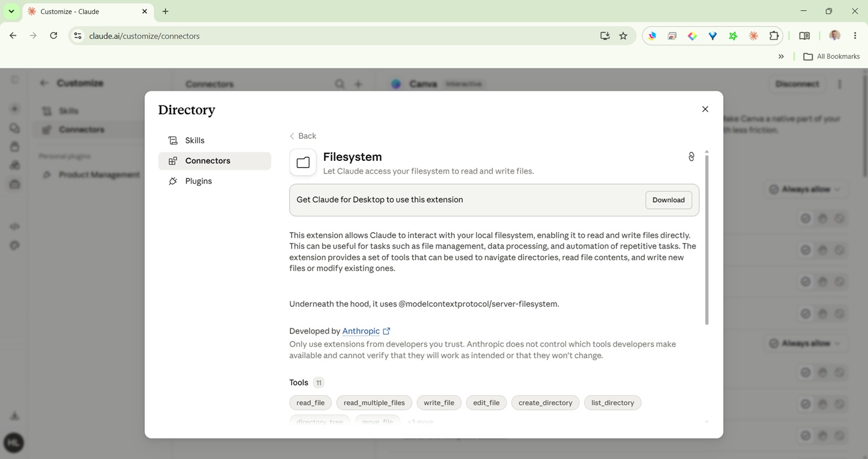The height and width of the screenshot is (459, 868).
Task: Click the create_directory tool chip
Action: pos(545,403)
